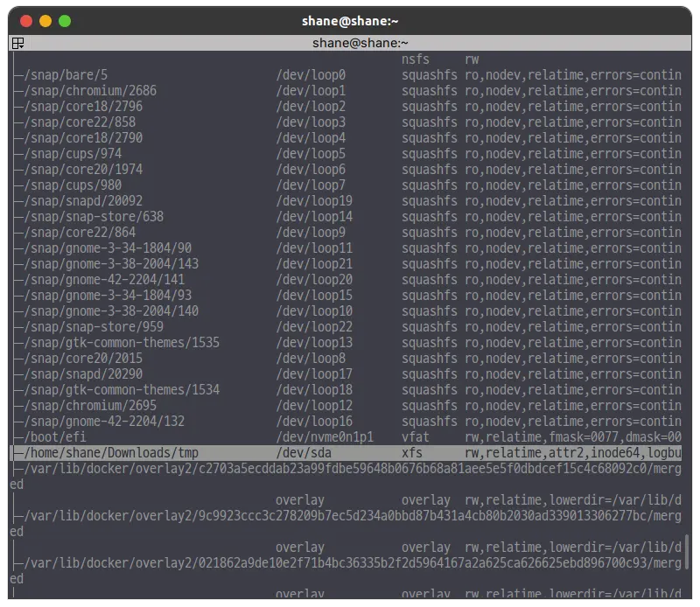The image size is (700, 607).
Task: Select the /snap/core22/858 mount path
Action: (80, 122)
